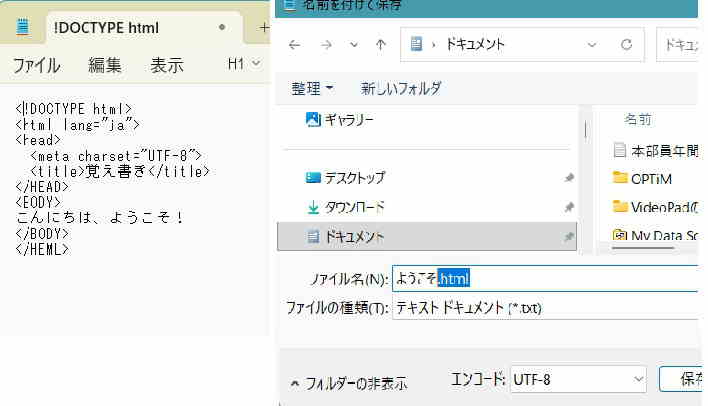Expand the H1 heading dropdown in Notepad
The width and height of the screenshot is (708, 406).
click(x=244, y=64)
